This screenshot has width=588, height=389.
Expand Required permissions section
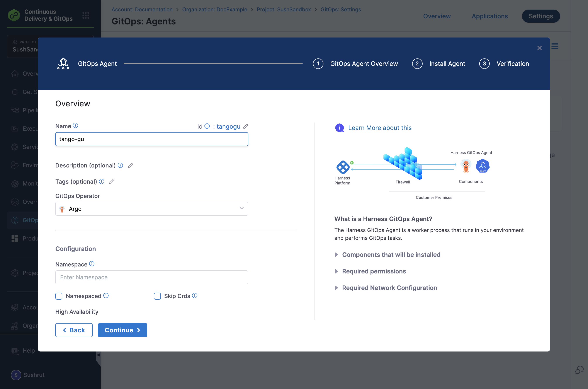pyautogui.click(x=370, y=271)
